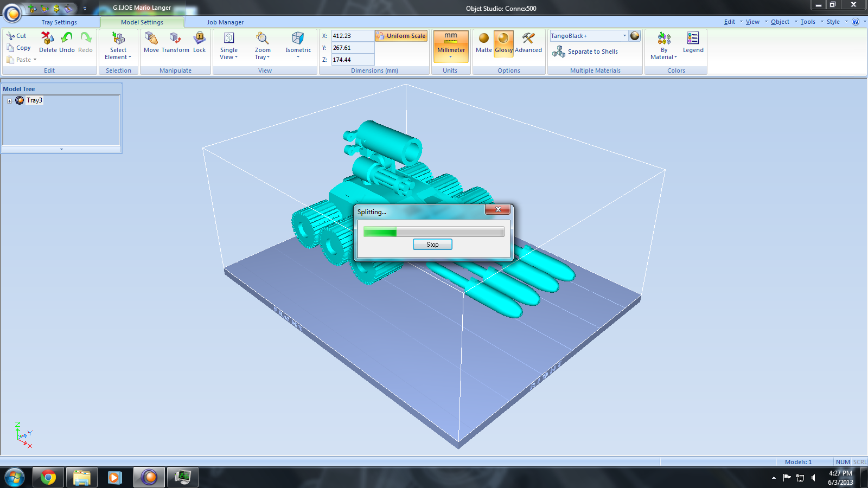Image resolution: width=868 pixels, height=488 pixels.
Task: Select Tray3 in the Model Tree
Action: pos(34,100)
